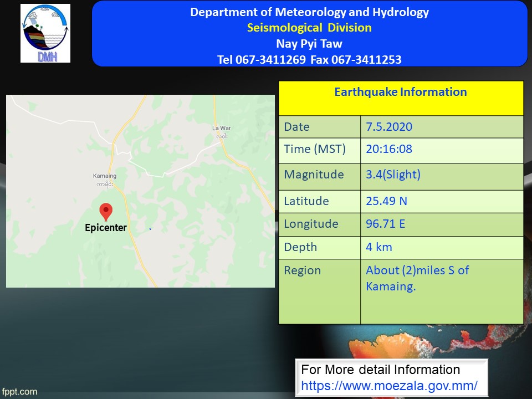Viewport: 532px width, 399px height.
Task: Click the Kamaing town label on map
Action: (x=104, y=176)
